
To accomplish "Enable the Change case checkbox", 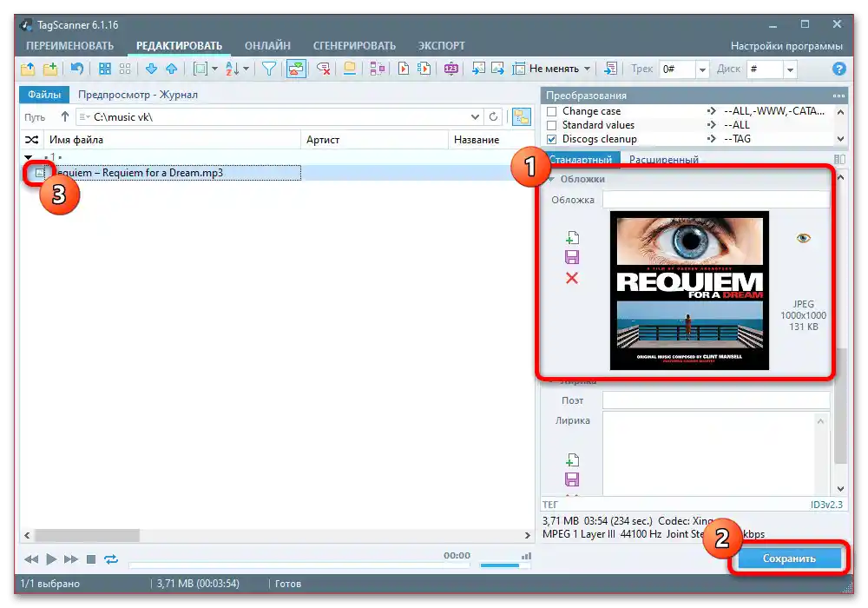I will [x=551, y=111].
